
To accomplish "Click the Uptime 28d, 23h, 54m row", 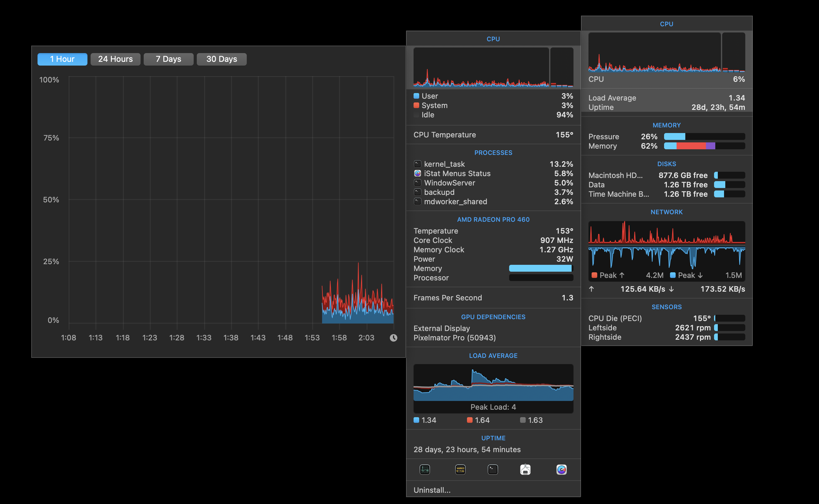I will 667,107.
